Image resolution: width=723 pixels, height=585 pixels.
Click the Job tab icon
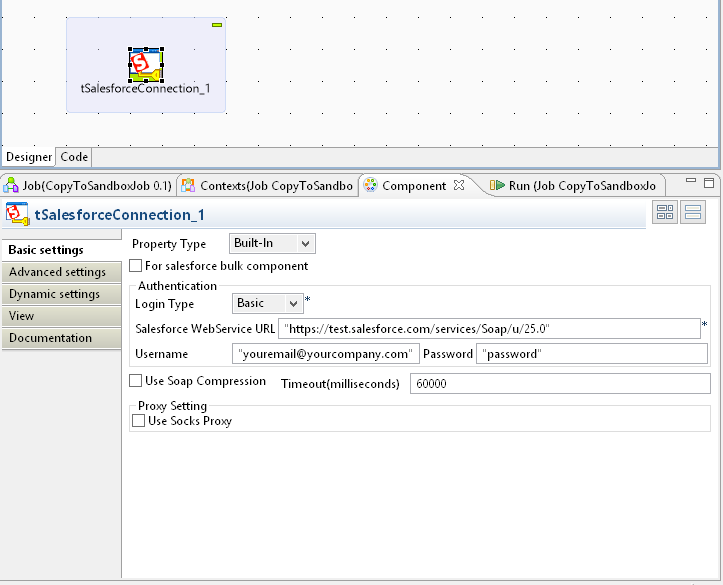pos(11,185)
